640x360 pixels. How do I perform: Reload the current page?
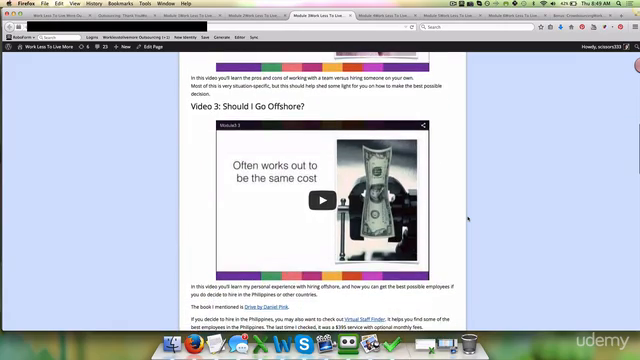point(412,27)
